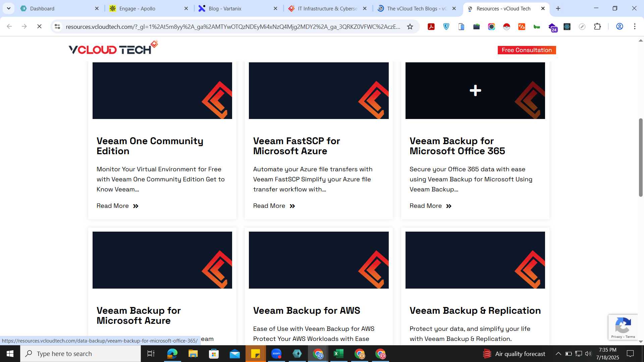Screen dimensions: 644x362
Task: View site information icon in address bar
Action: pyautogui.click(x=57, y=26)
